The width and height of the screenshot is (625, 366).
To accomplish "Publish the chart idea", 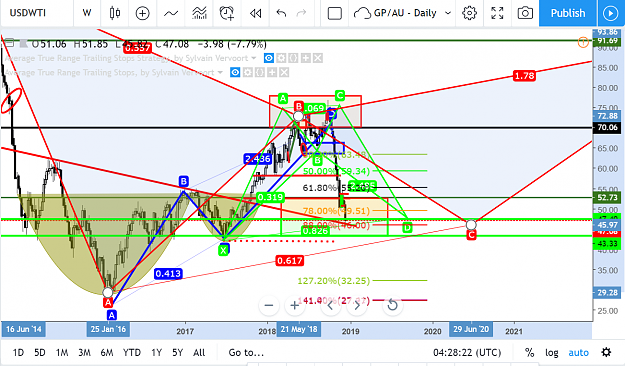I will click(568, 13).
